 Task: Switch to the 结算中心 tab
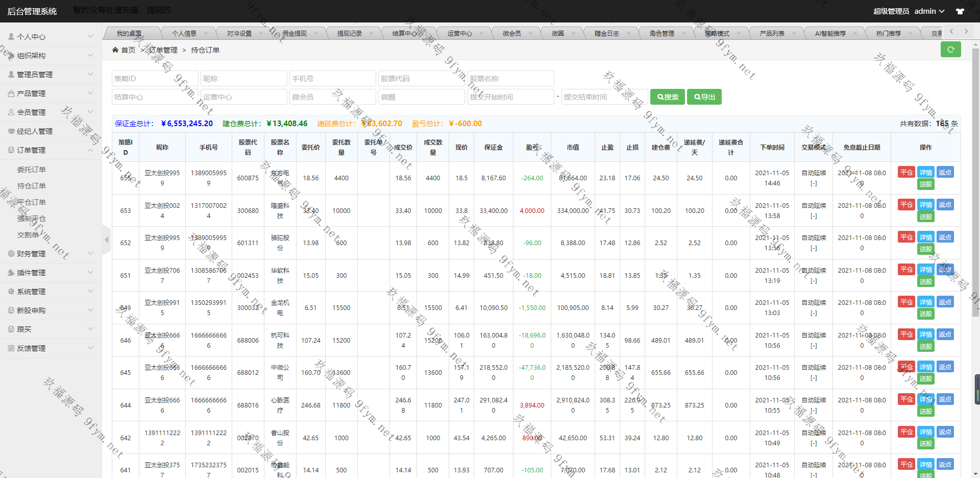(404, 34)
